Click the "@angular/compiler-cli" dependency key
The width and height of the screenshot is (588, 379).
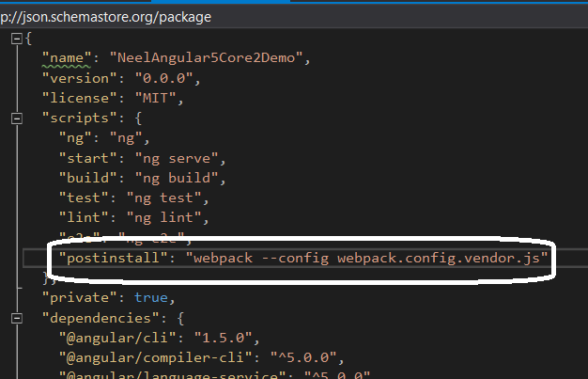pos(155,358)
